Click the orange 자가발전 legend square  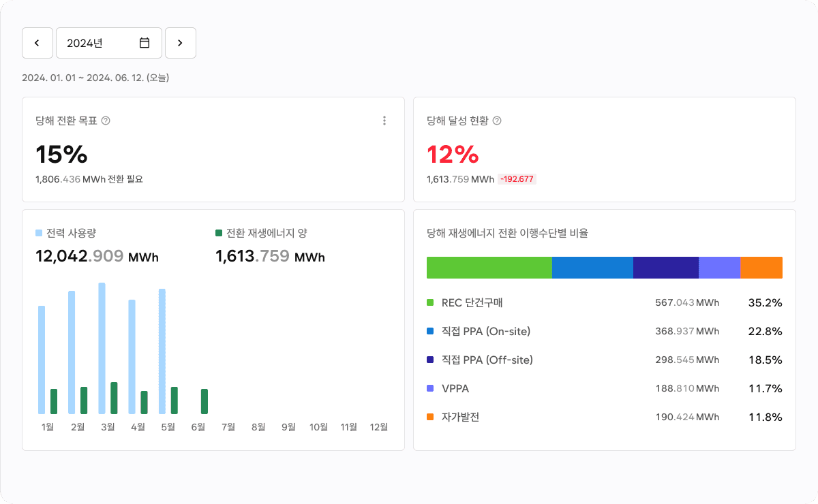(431, 417)
